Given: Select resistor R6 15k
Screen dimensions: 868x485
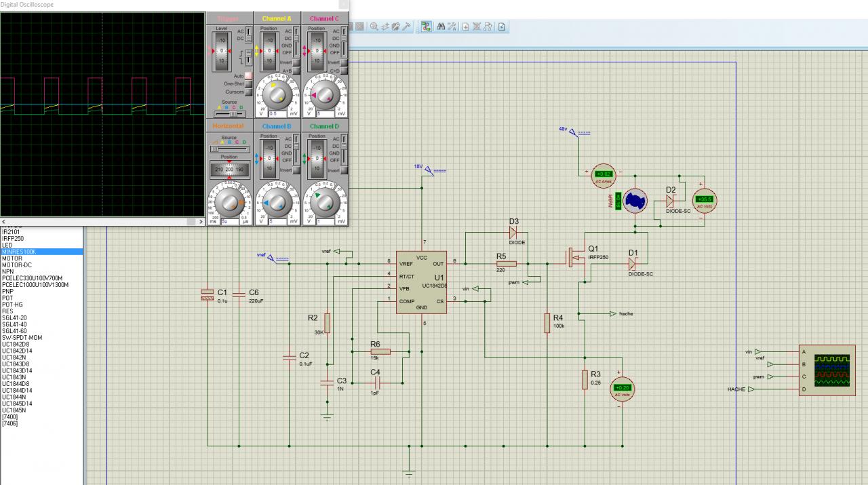Looking at the screenshot, I should (380, 351).
